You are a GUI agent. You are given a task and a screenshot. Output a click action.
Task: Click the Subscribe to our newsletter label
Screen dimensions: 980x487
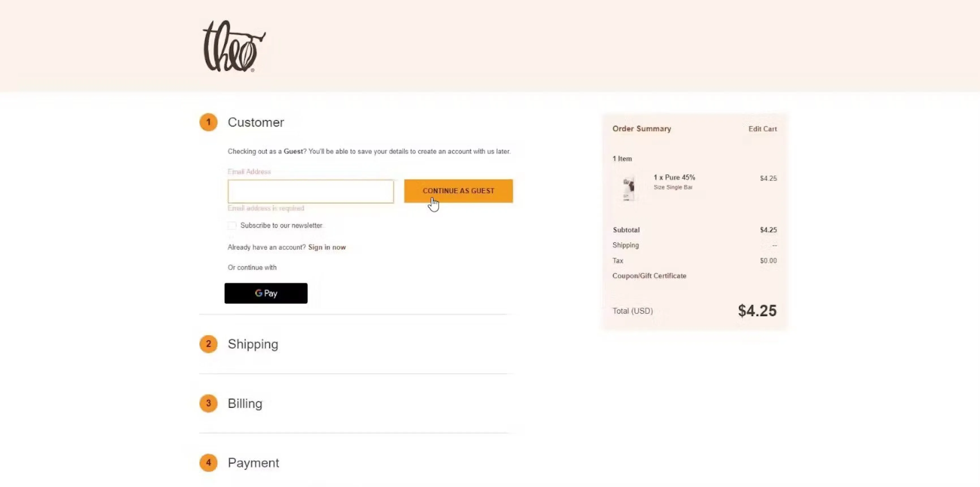281,226
